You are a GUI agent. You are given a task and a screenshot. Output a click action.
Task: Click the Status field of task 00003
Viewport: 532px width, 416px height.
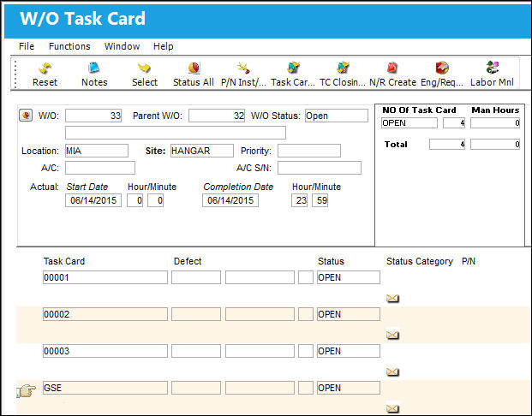(349, 351)
